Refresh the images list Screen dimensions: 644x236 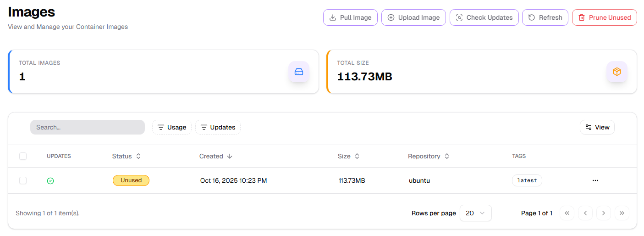545,17
